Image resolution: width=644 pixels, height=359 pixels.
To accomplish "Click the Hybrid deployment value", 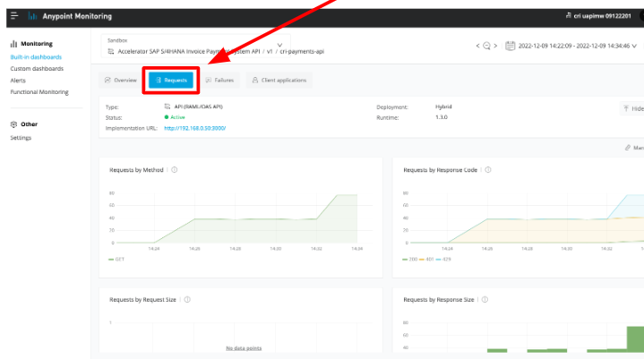I will coord(443,107).
